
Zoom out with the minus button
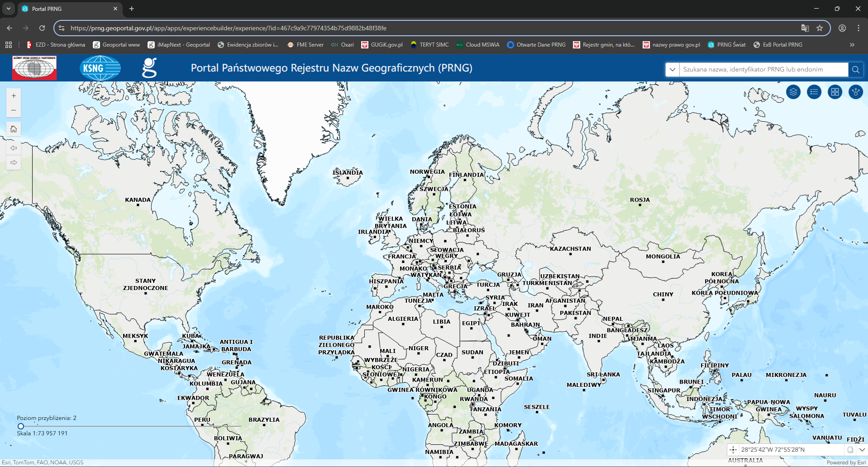14,110
